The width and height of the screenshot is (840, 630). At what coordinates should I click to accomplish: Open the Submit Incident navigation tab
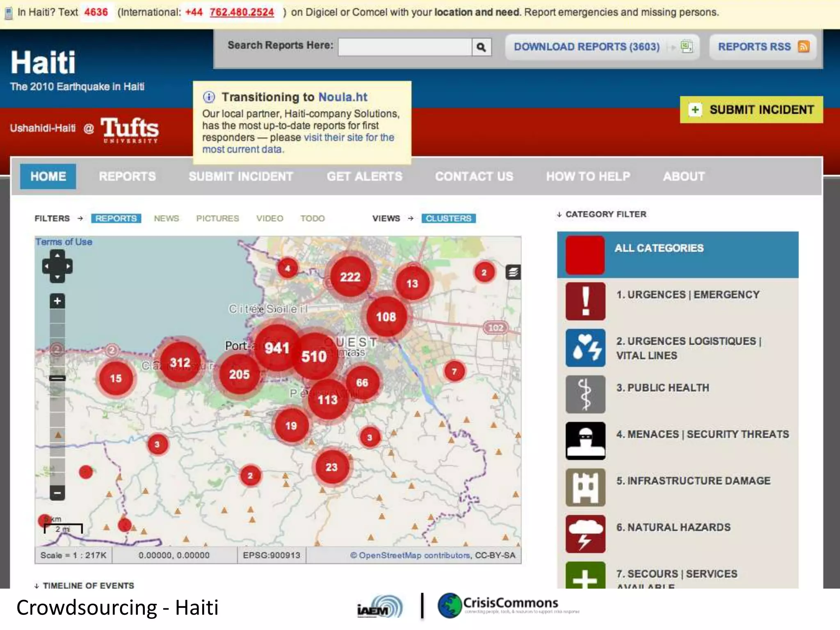click(x=241, y=176)
